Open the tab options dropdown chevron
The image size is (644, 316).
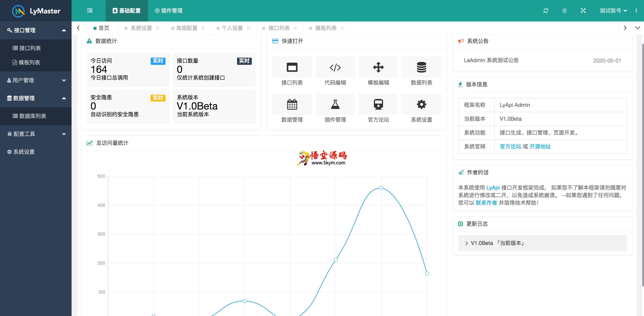point(638,28)
